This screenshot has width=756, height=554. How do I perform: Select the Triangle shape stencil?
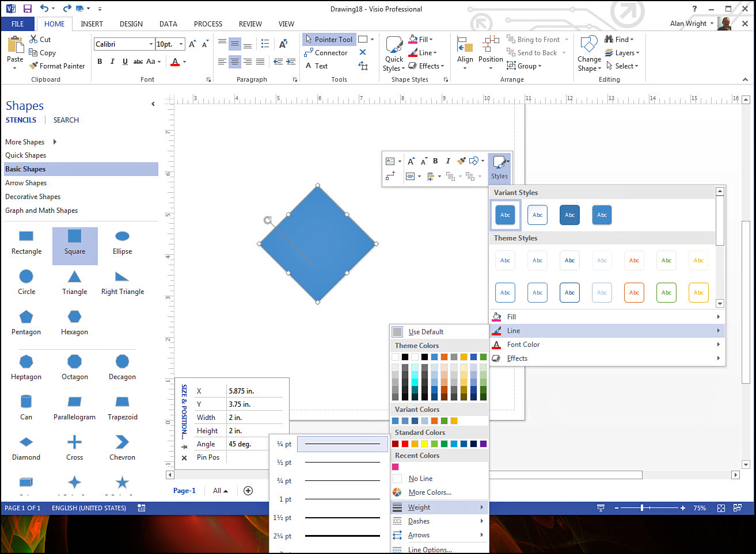pos(74,282)
